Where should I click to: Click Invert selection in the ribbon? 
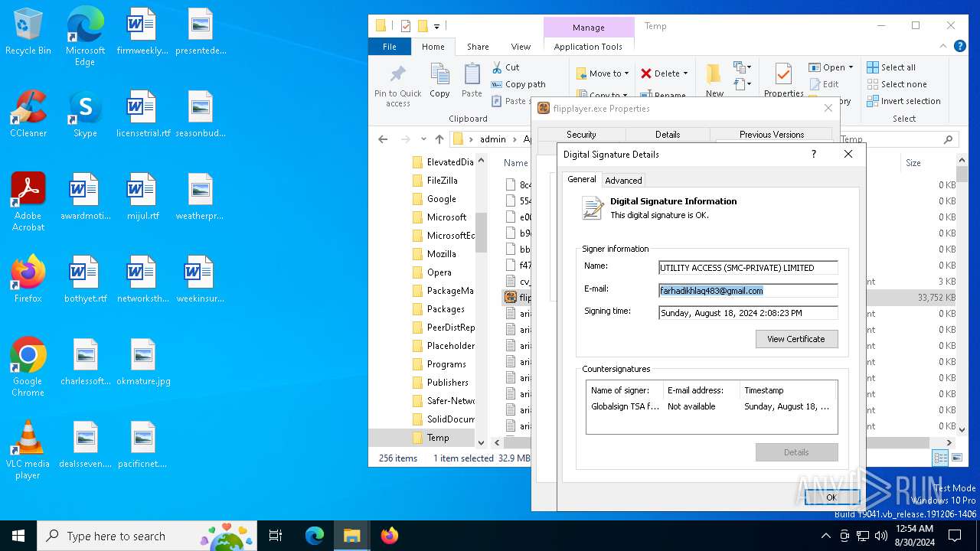pos(903,101)
